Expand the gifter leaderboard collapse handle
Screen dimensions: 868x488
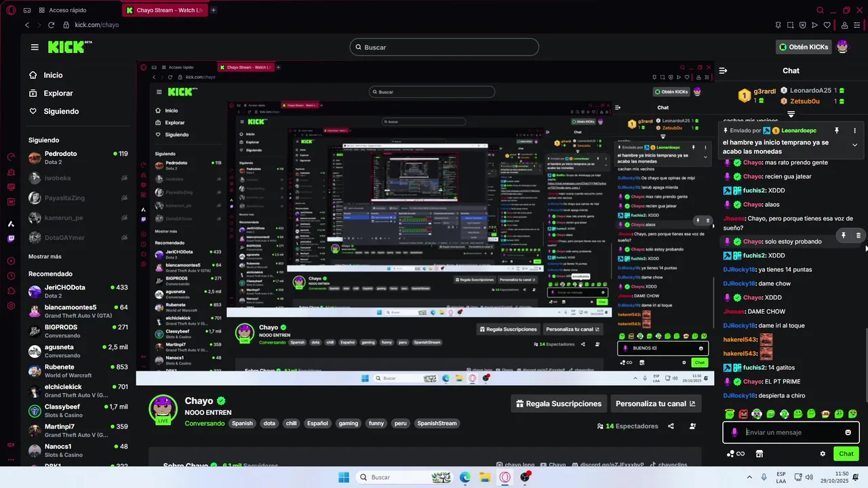pyautogui.click(x=791, y=114)
